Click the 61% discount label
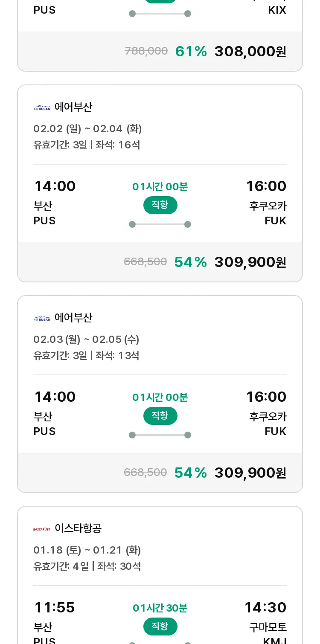 coord(191,52)
